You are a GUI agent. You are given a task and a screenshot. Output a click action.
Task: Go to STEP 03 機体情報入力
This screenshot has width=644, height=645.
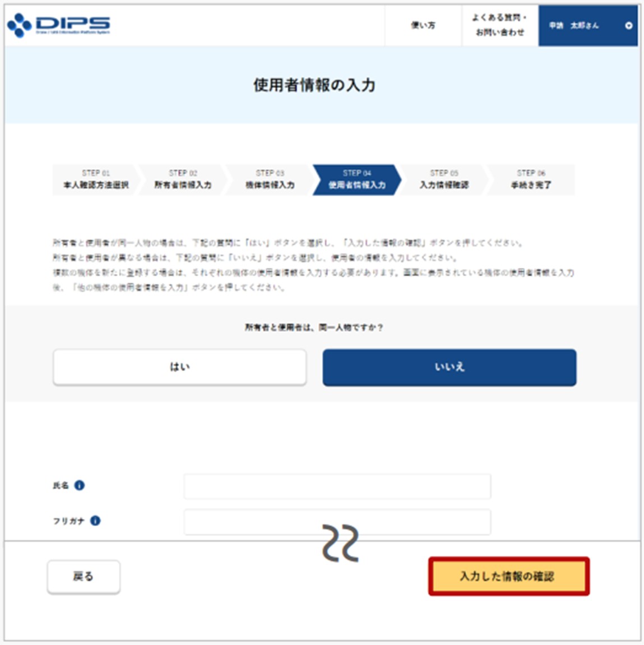point(270,180)
